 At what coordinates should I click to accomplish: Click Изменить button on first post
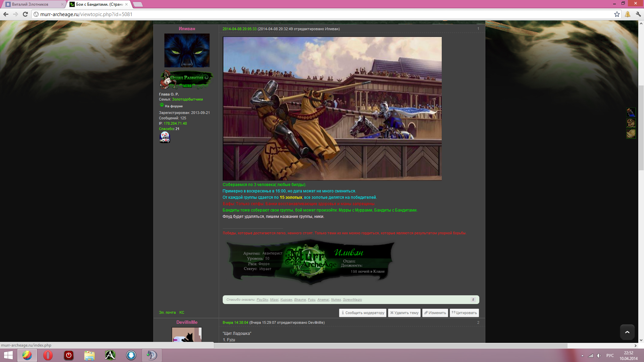[x=435, y=313]
